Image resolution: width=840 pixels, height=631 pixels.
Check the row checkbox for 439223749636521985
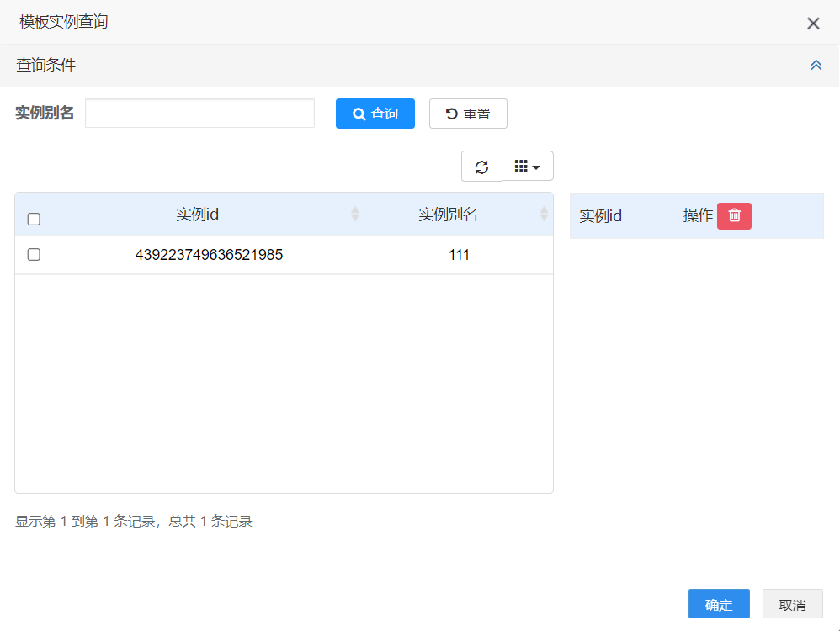click(x=34, y=254)
